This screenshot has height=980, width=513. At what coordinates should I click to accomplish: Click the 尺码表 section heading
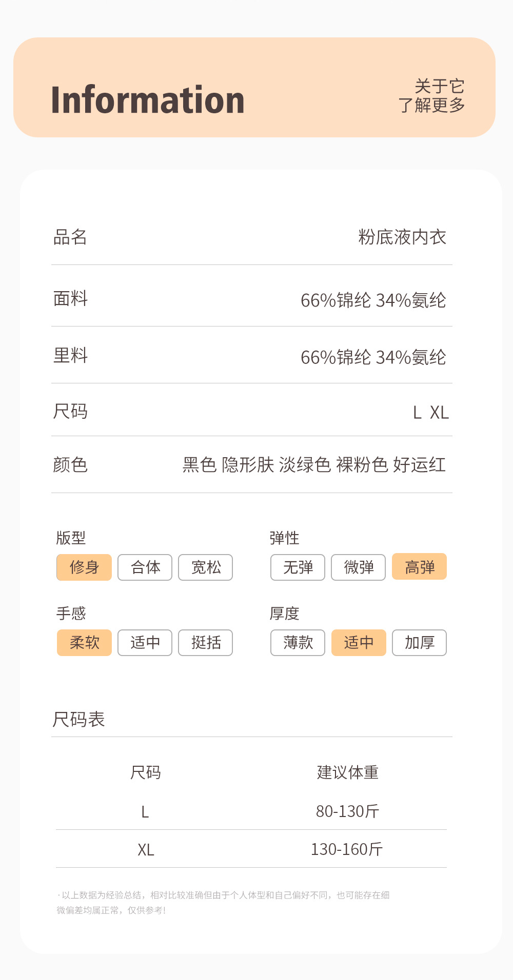click(78, 720)
